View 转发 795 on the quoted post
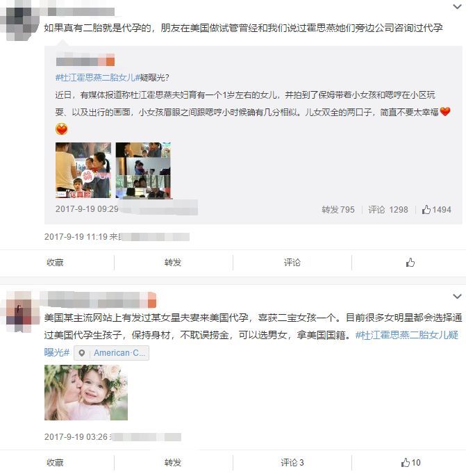The image size is (466, 476). tap(338, 209)
